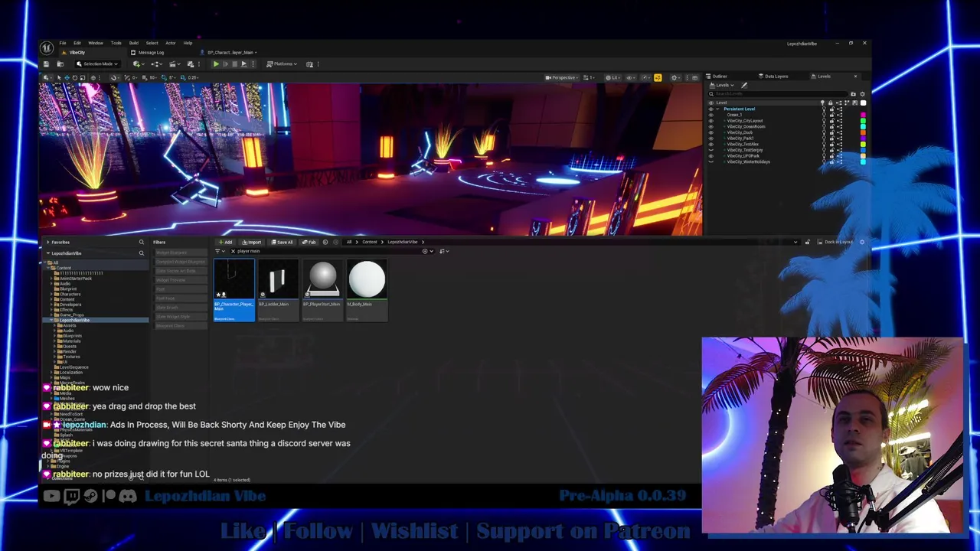This screenshot has width=980, height=551.
Task: Click the LepozhdianVibe breadcrumb link
Action: click(402, 243)
